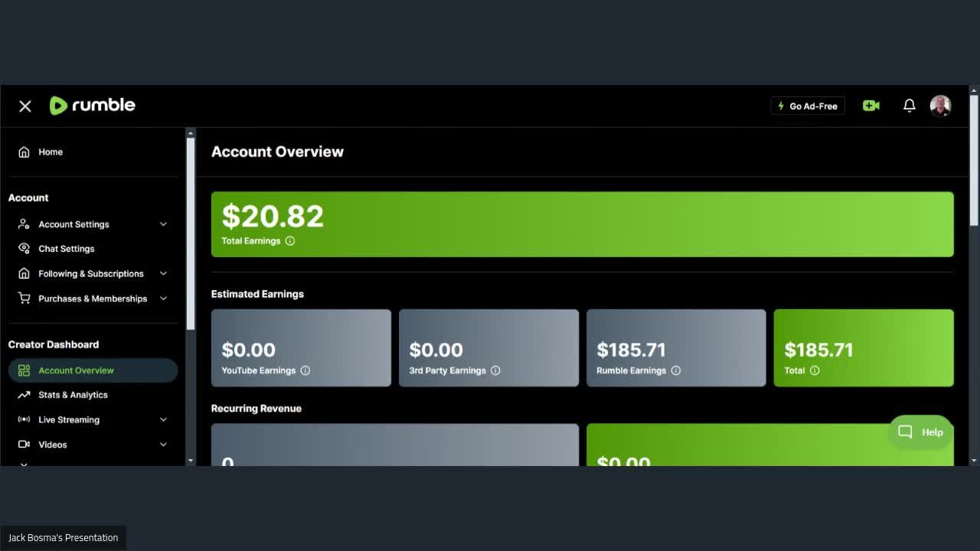The width and height of the screenshot is (980, 551).
Task: Close the sidebar menu with X icon
Action: 25,106
